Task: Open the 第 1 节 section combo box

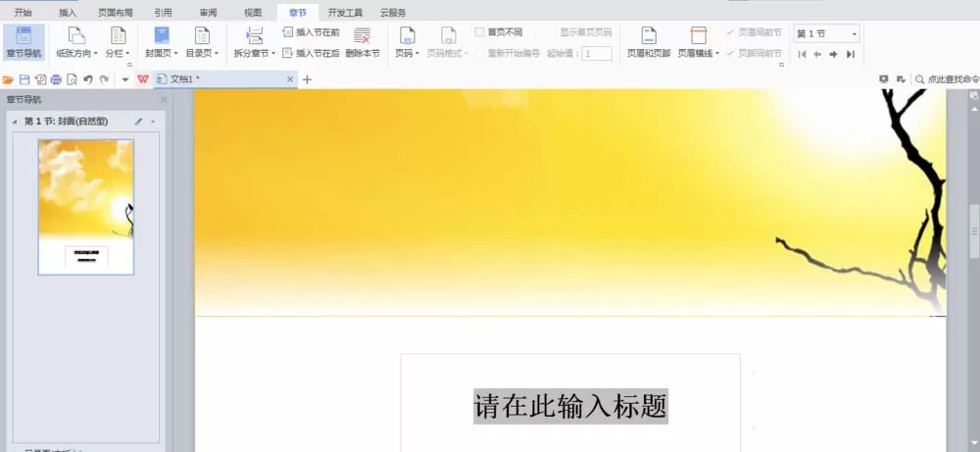Action: 827,33
